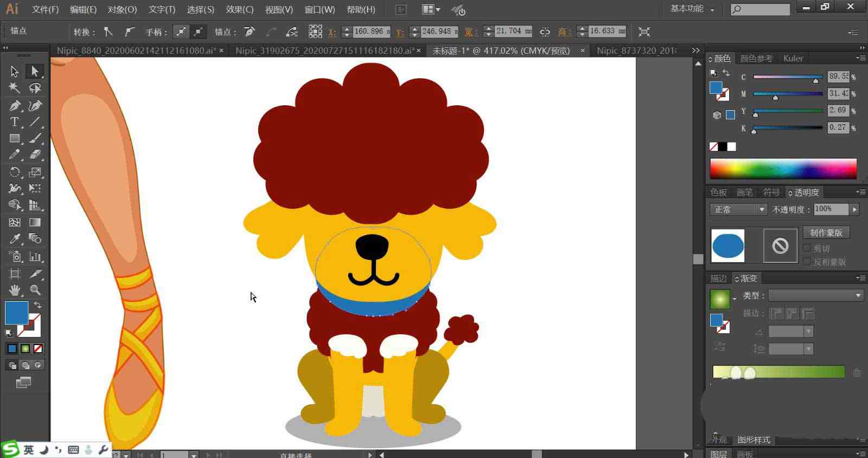The height and width of the screenshot is (458, 868).
Task: Check the 反相蒙版 invert mask checkbox
Action: coord(807,262)
